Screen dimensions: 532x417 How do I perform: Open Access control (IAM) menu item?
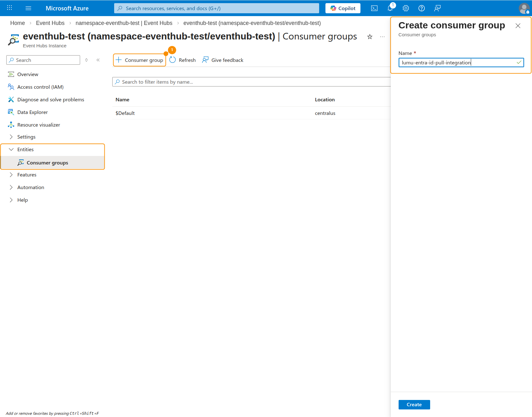click(x=40, y=87)
